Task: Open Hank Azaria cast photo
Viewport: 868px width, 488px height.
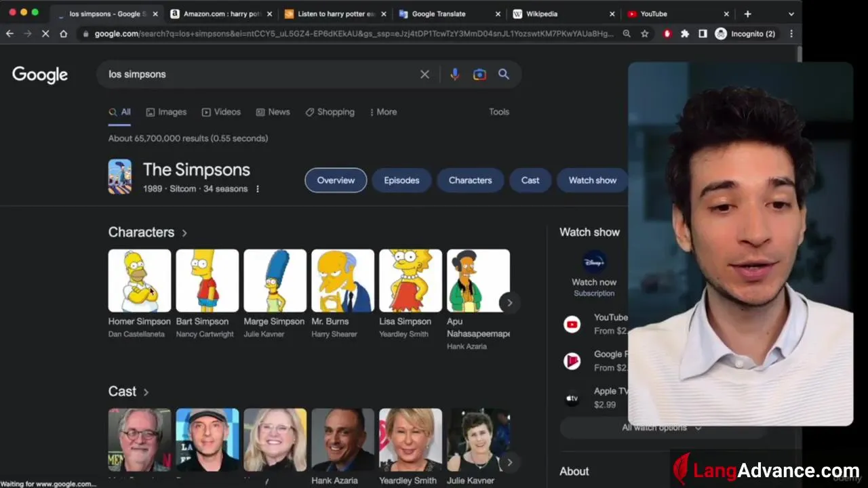Action: [x=342, y=439]
